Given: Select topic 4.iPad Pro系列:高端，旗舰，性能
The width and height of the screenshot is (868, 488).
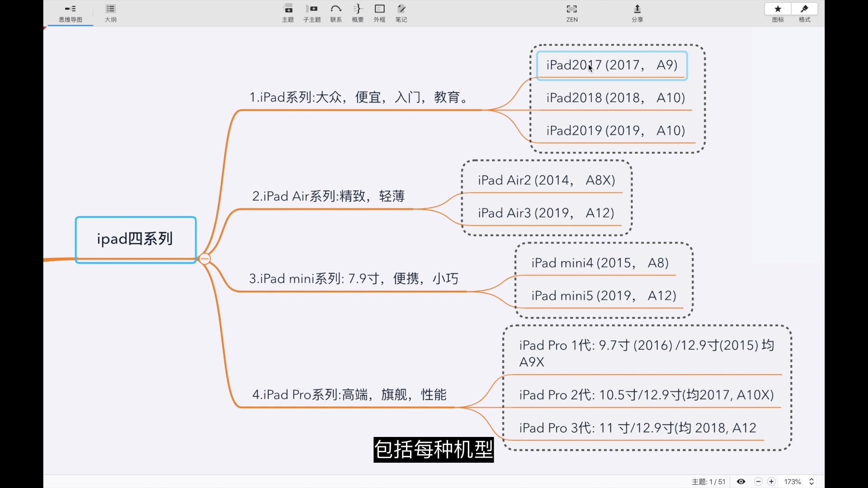Looking at the screenshot, I should click(x=349, y=394).
